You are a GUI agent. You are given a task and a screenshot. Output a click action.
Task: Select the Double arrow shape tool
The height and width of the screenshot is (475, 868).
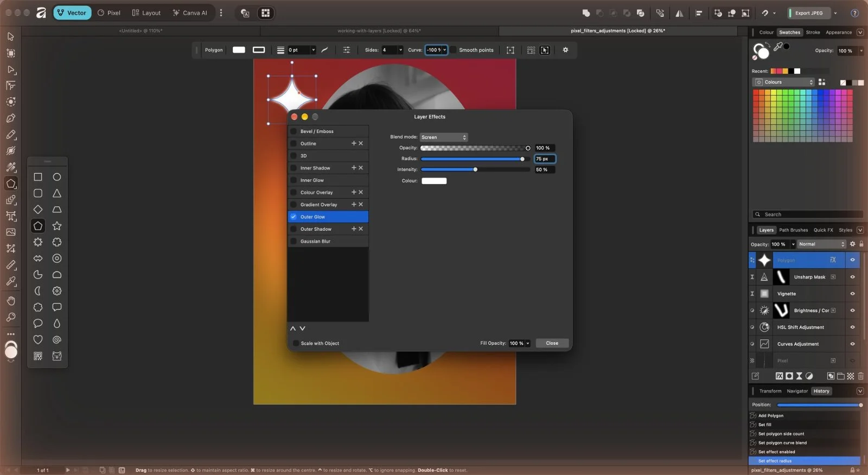coord(38,258)
